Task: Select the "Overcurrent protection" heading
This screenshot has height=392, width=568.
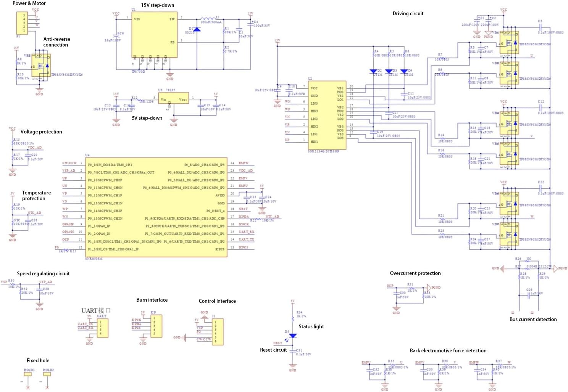Action: coord(415,273)
